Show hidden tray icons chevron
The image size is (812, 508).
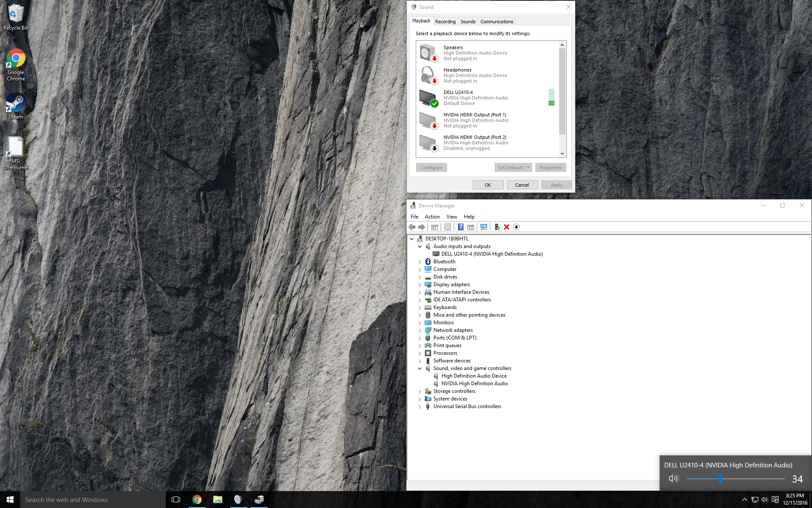click(x=744, y=500)
